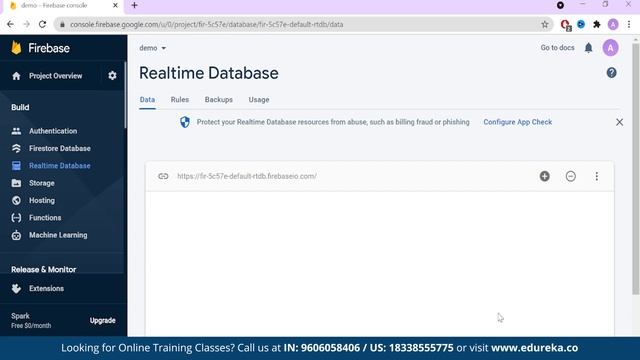640x360 pixels.
Task: Click Spark Free plan label
Action: tap(31, 320)
